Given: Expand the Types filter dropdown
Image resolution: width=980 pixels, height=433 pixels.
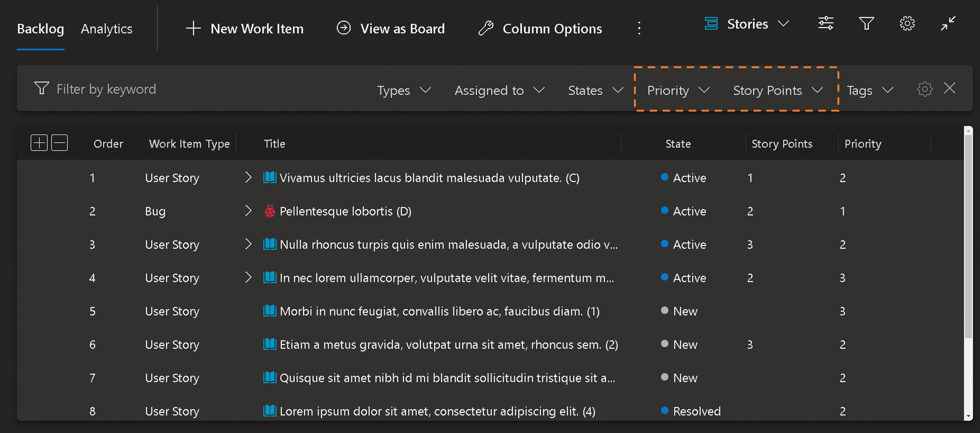Looking at the screenshot, I should coord(404,89).
